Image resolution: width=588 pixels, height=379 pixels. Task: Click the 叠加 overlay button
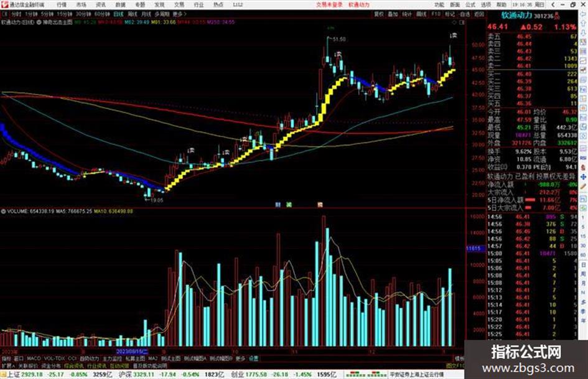[x=393, y=14]
